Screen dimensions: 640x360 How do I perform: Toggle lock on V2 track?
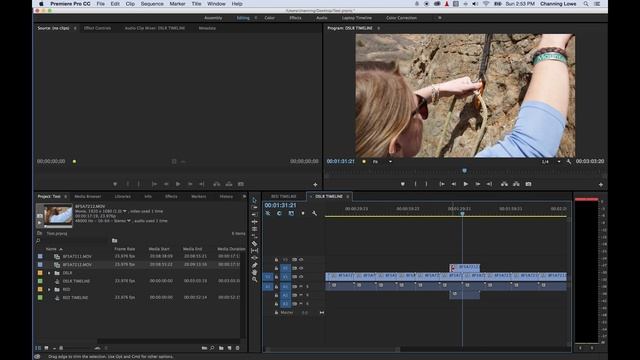tap(276, 268)
